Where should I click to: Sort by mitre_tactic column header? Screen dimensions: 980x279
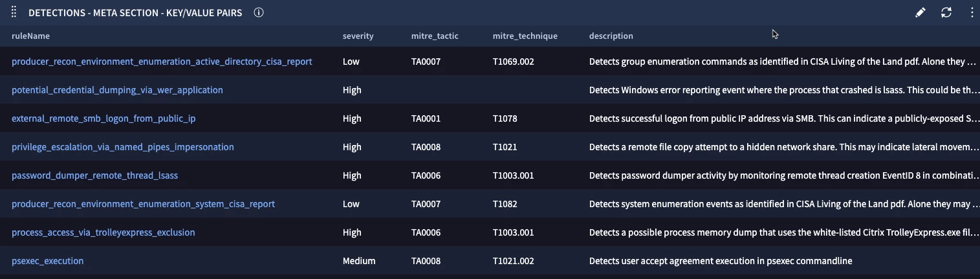pos(435,36)
